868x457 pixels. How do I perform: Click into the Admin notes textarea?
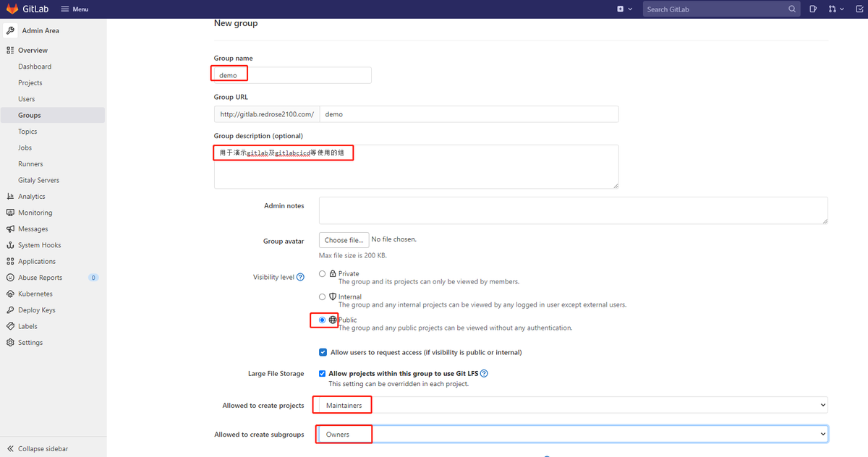tap(574, 210)
